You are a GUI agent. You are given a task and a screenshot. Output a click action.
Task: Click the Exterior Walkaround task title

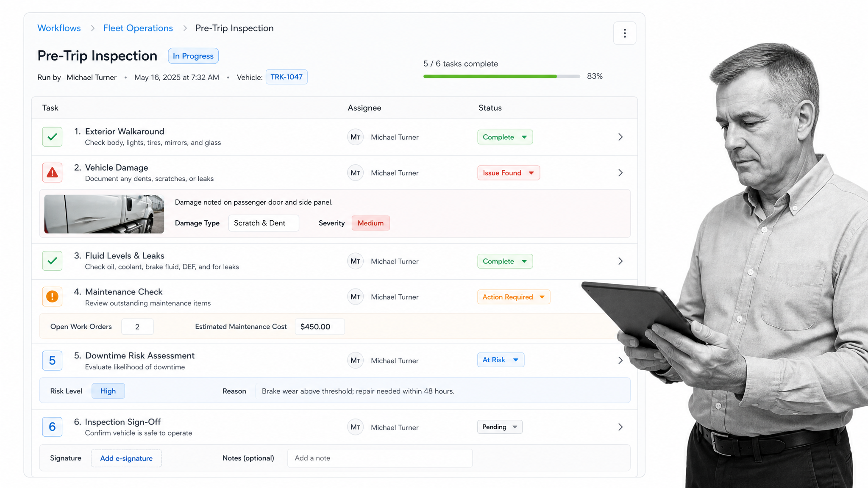click(x=125, y=131)
